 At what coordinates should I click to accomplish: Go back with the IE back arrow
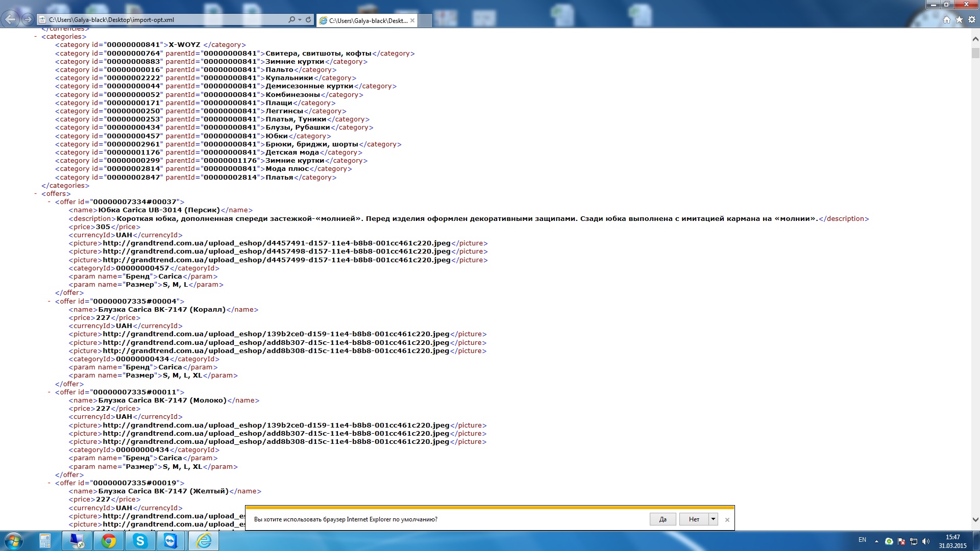(10, 19)
